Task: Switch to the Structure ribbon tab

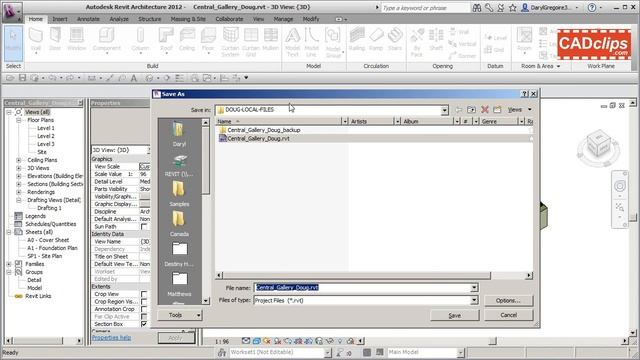Action: tap(149, 19)
